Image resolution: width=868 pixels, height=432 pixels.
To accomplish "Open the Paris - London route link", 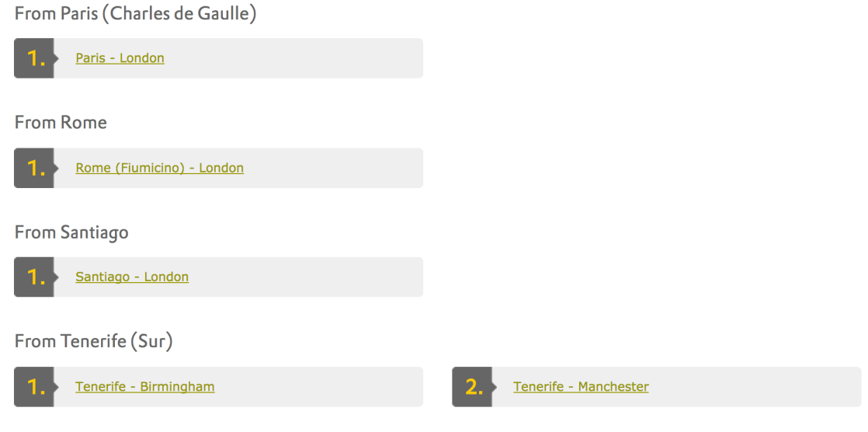I will (120, 58).
